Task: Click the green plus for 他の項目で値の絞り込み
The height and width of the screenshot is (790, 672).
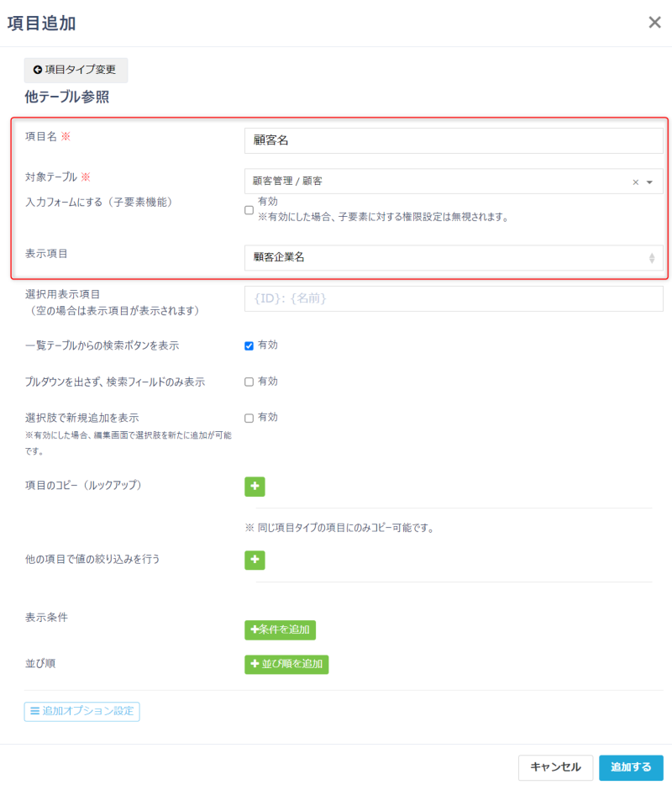Action: [x=255, y=560]
